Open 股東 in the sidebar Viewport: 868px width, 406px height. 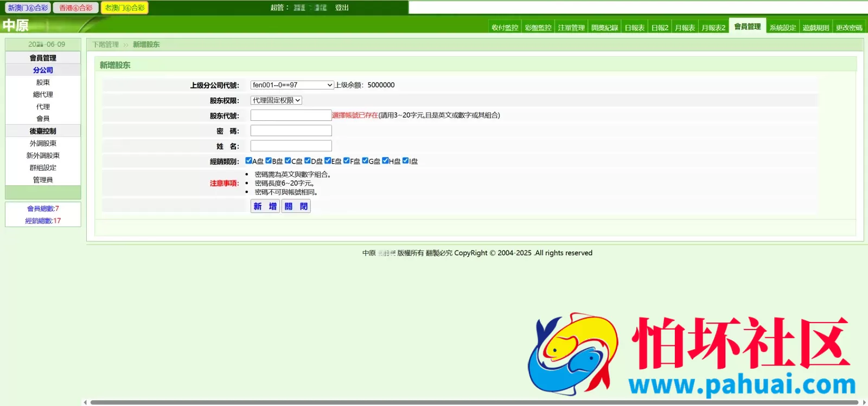pos(43,82)
